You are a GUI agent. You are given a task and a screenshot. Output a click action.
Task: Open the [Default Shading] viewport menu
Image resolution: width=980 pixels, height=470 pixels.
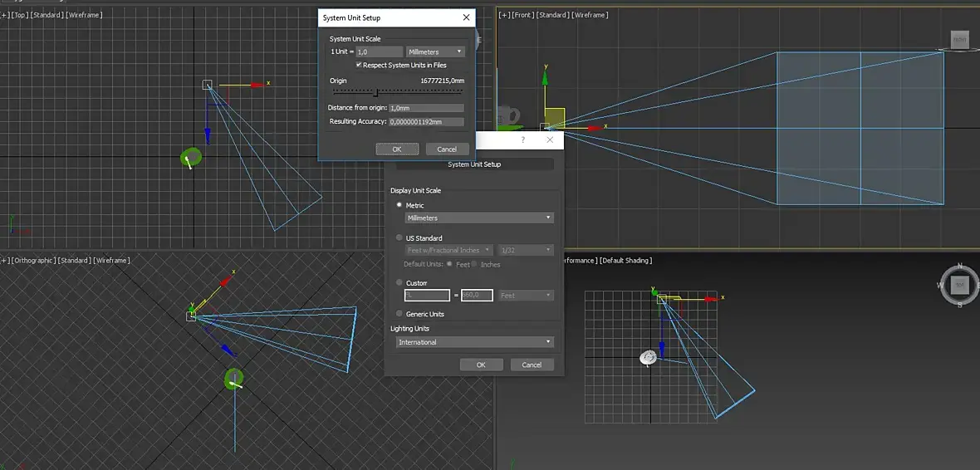pyautogui.click(x=625, y=260)
